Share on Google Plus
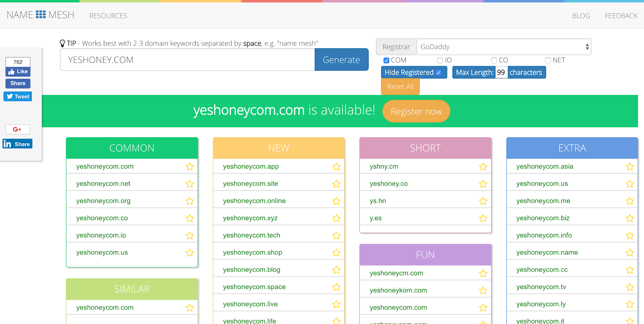Screen dimensions: 644x324 [18, 129]
